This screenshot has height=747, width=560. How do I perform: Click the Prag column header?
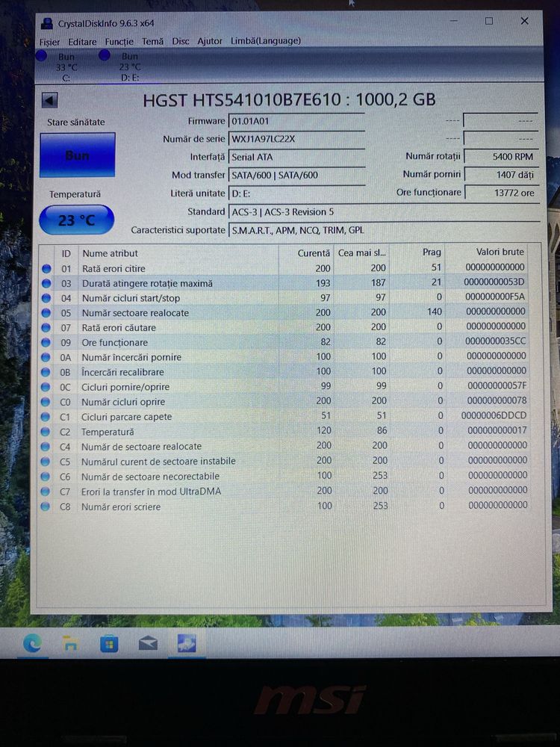click(417, 252)
